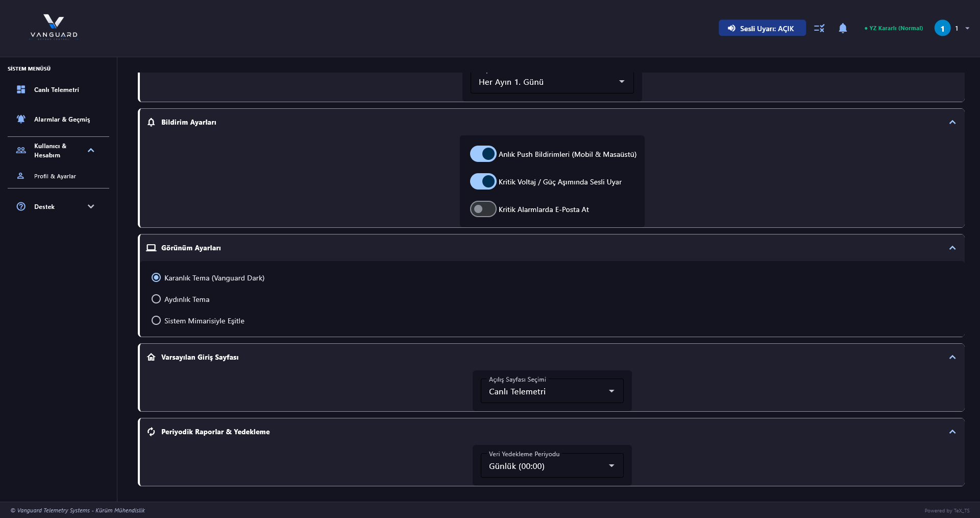
Task: Collapse Kullanıcı & Hesabım menu chevron
Action: click(x=91, y=150)
